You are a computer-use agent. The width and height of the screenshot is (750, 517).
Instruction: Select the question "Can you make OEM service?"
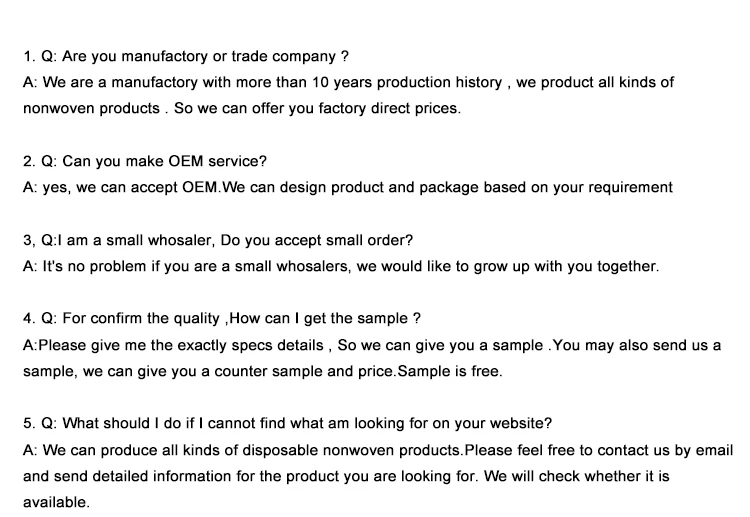[144, 160]
